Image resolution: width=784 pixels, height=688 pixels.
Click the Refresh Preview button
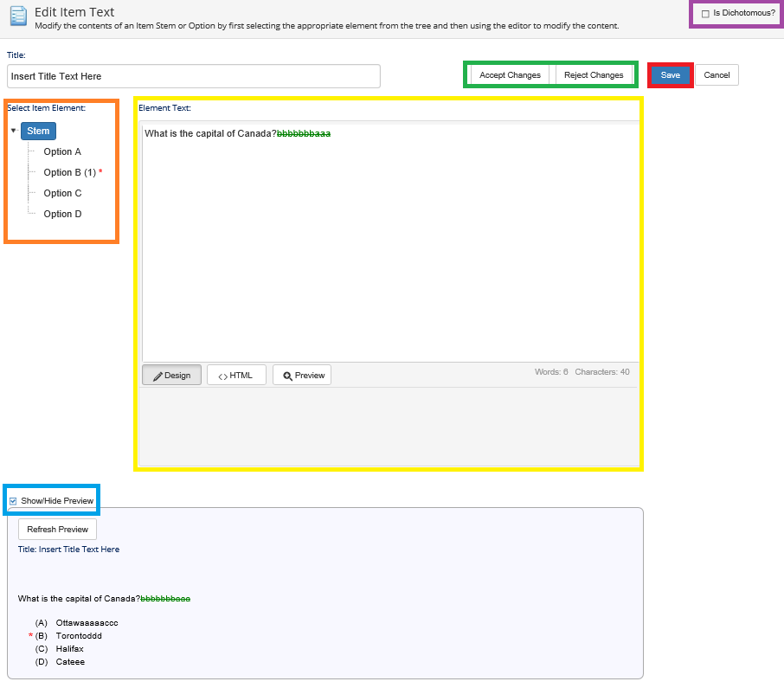pyautogui.click(x=57, y=529)
